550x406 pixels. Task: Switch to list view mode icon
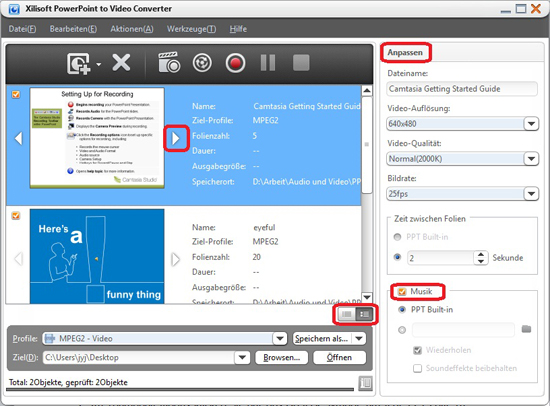347,314
